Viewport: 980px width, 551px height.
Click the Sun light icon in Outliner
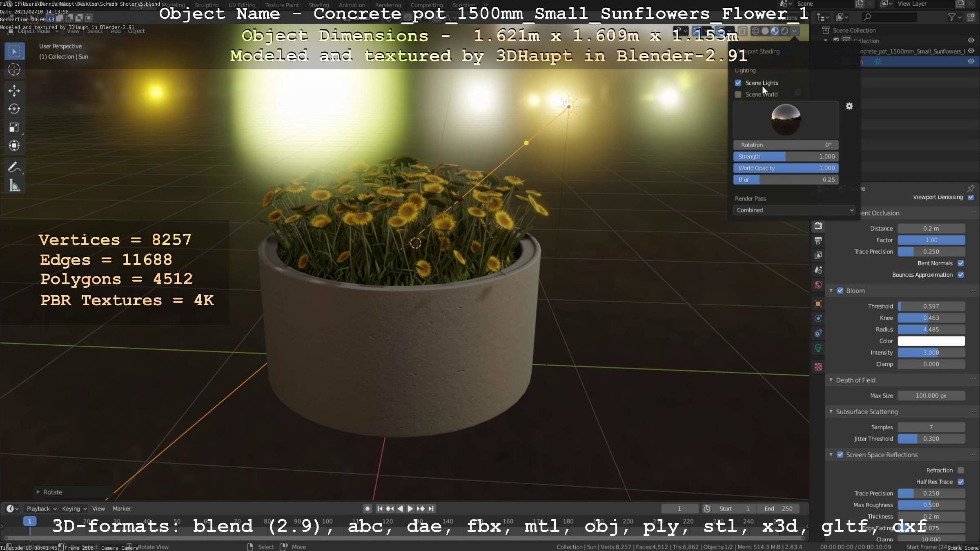pos(878,62)
